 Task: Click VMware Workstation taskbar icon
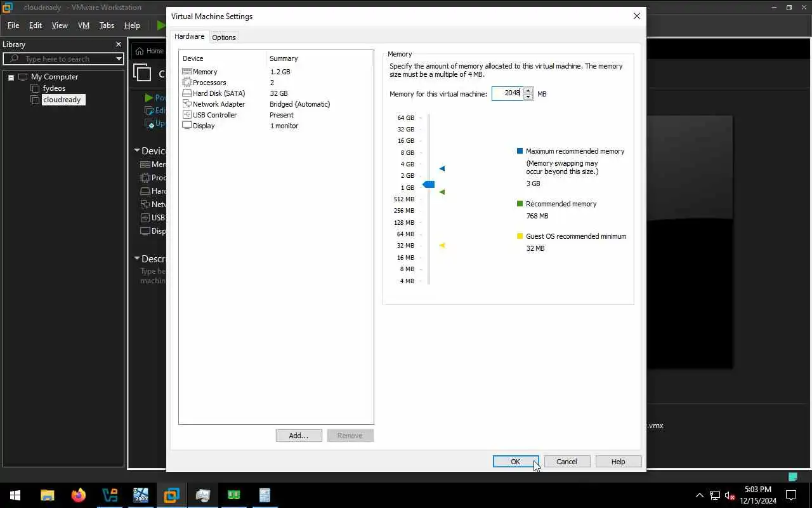click(x=172, y=495)
